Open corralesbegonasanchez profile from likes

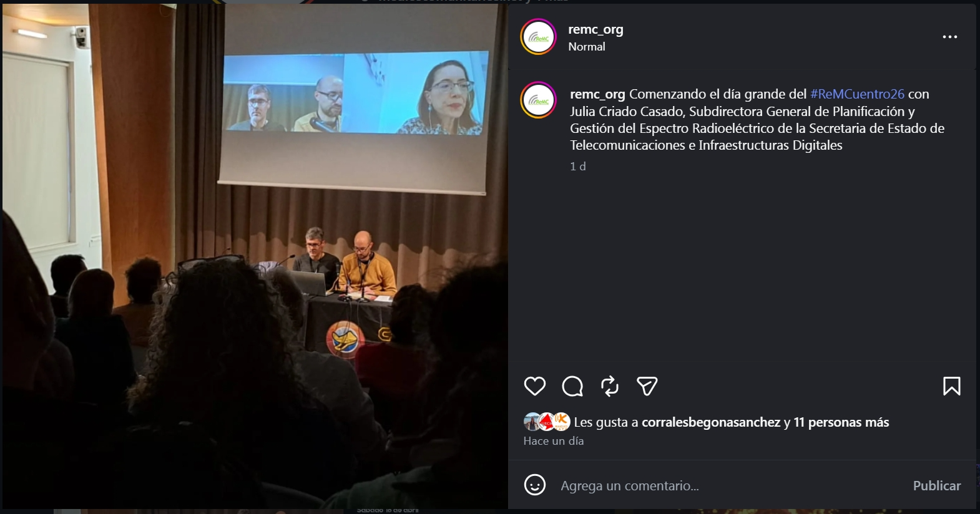pos(711,422)
